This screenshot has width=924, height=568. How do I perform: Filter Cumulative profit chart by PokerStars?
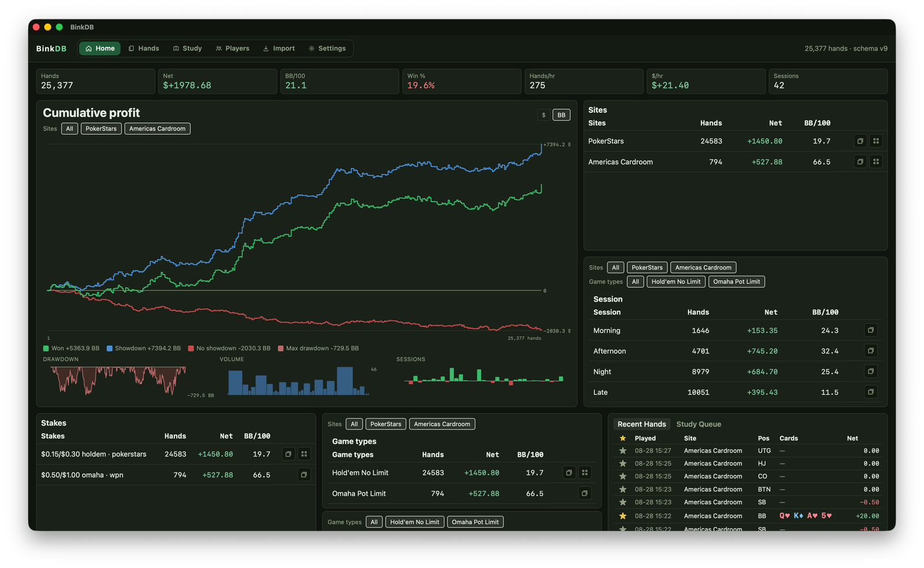tap(101, 129)
